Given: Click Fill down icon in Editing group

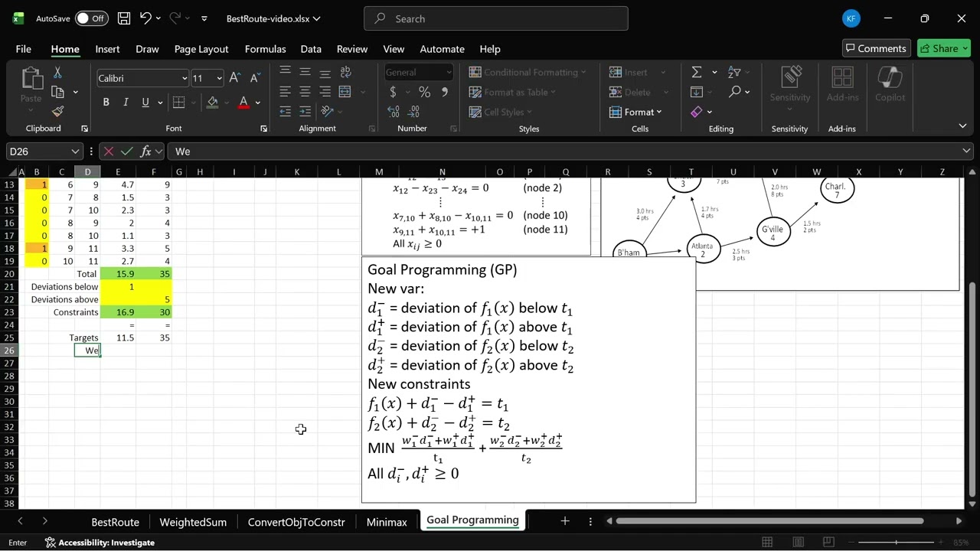Looking at the screenshot, I should [x=696, y=92].
